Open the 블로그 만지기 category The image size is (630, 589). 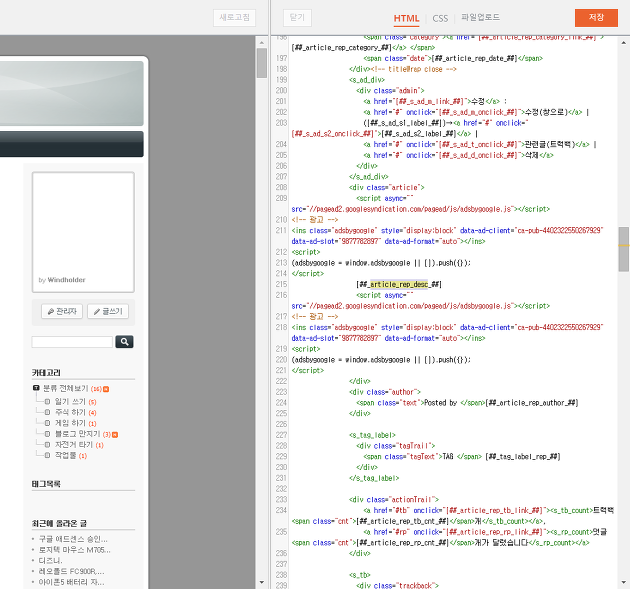pos(78,434)
